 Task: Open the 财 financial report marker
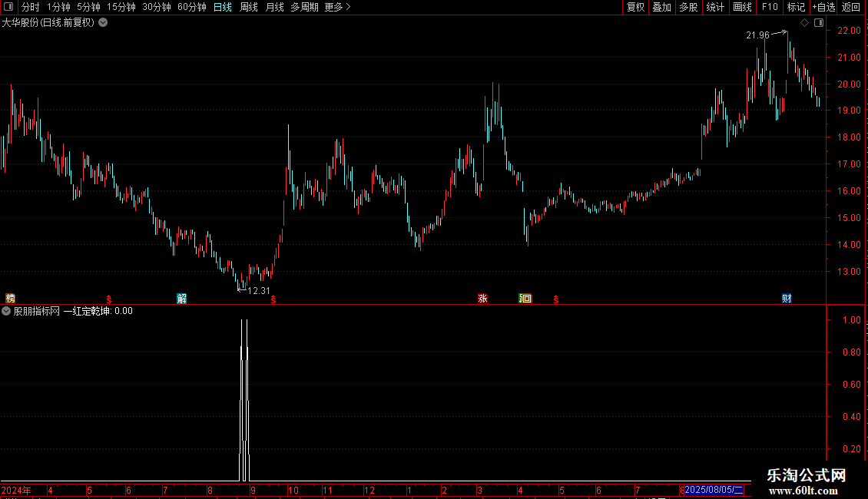tap(787, 299)
